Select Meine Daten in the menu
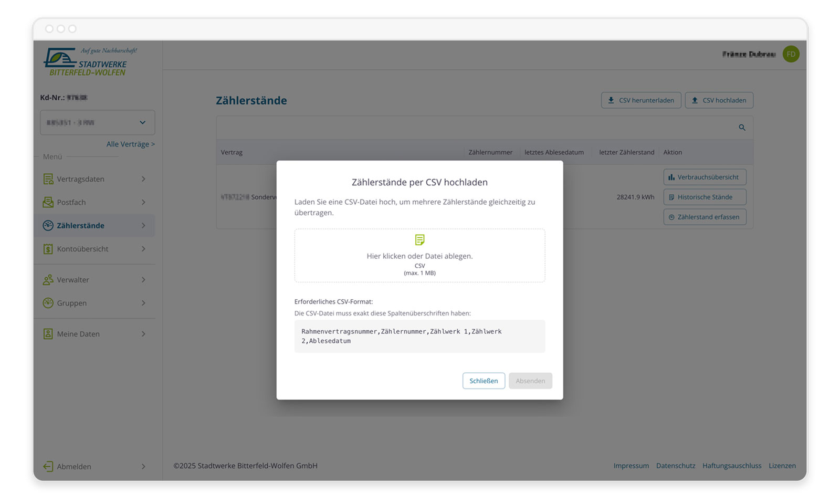840x504 pixels. (x=78, y=334)
